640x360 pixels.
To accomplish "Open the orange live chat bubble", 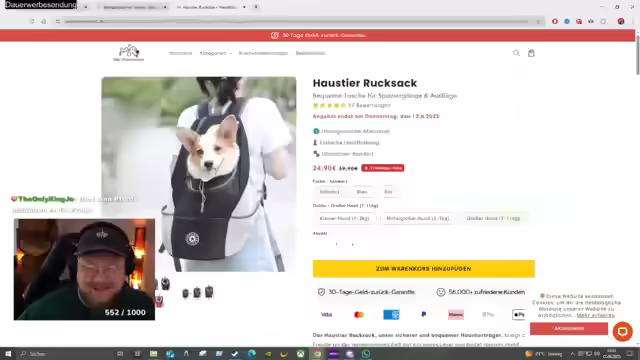I will 622,331.
